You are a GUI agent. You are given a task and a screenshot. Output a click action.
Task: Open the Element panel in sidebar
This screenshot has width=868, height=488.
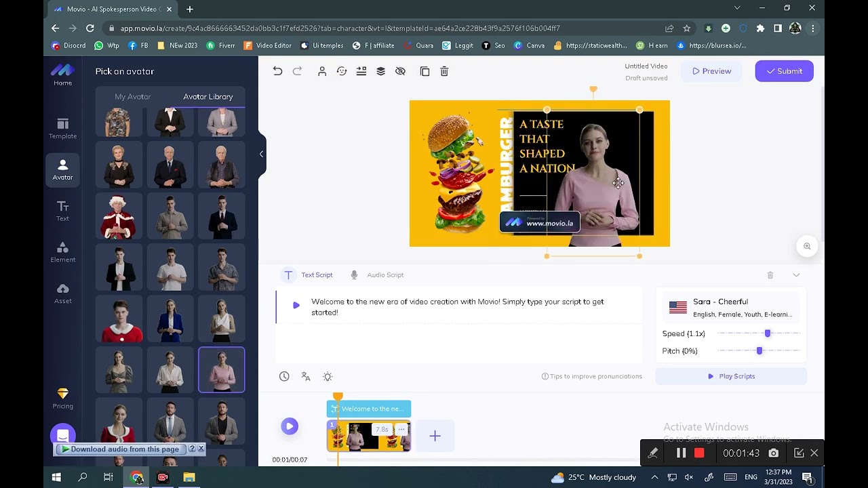pyautogui.click(x=62, y=252)
